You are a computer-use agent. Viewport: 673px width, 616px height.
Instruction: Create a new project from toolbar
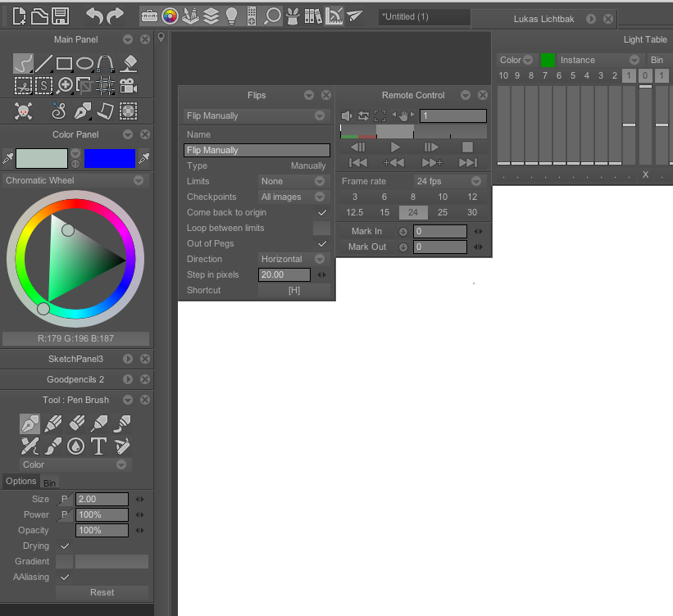[x=18, y=16]
